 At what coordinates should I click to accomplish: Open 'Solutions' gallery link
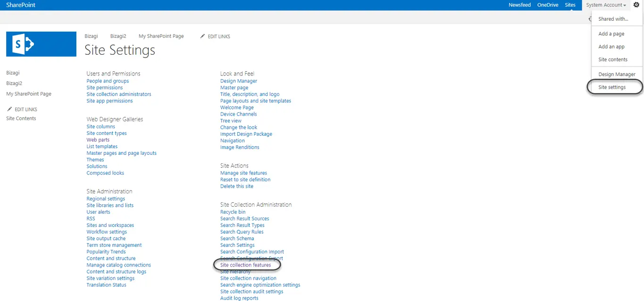point(97,167)
